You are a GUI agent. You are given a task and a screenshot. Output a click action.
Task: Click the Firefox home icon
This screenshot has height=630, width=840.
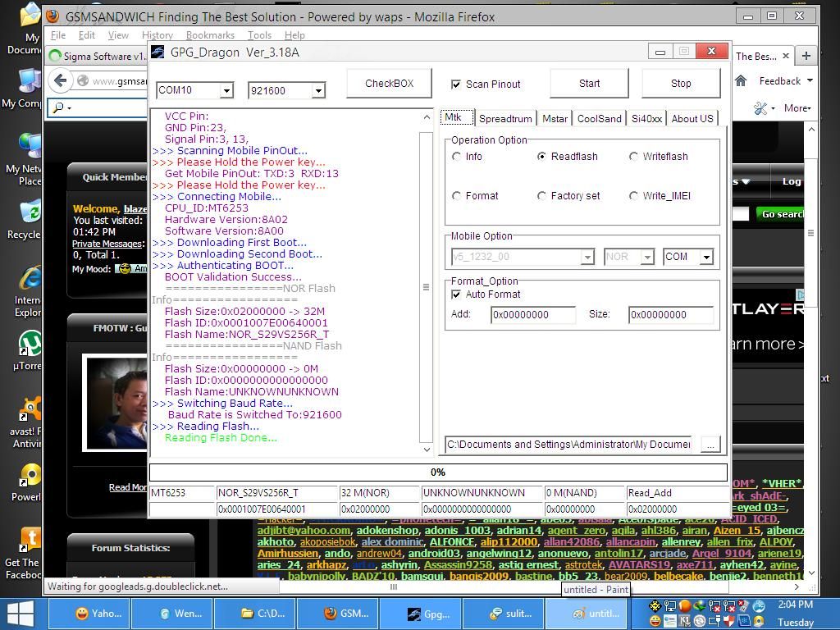coord(741,80)
